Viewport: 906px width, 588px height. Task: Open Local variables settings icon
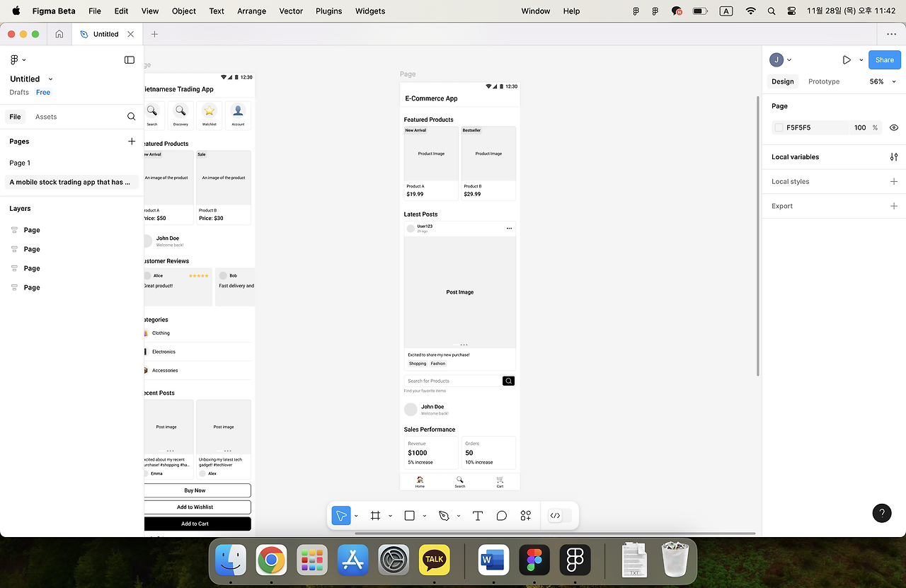click(x=894, y=157)
